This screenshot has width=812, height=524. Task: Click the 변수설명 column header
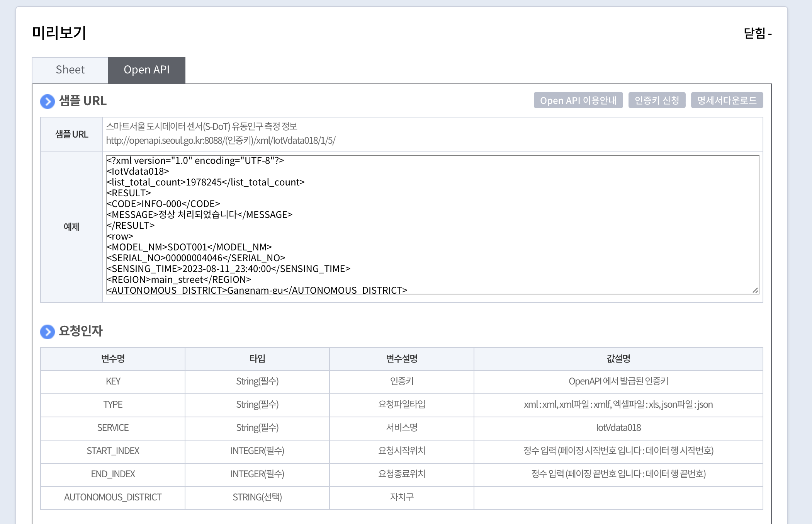(401, 359)
